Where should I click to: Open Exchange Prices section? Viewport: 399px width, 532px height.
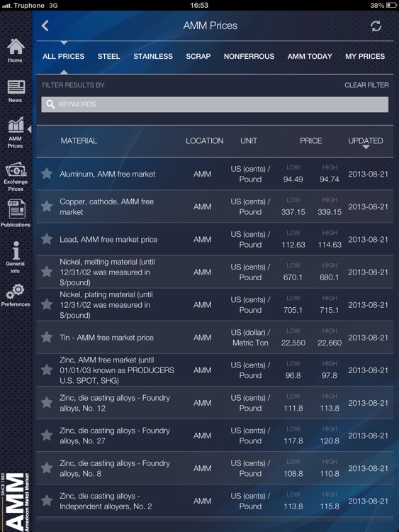tap(16, 177)
